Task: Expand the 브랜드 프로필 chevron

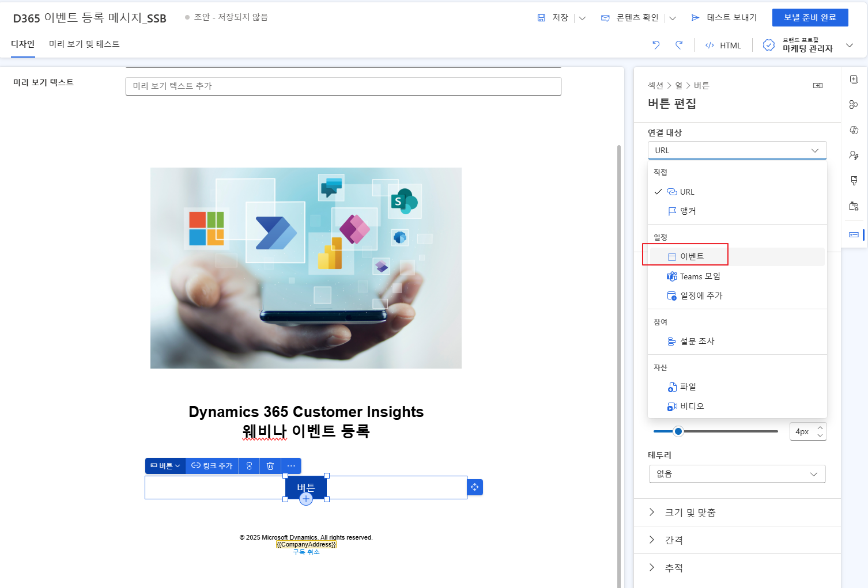Action: tap(850, 45)
